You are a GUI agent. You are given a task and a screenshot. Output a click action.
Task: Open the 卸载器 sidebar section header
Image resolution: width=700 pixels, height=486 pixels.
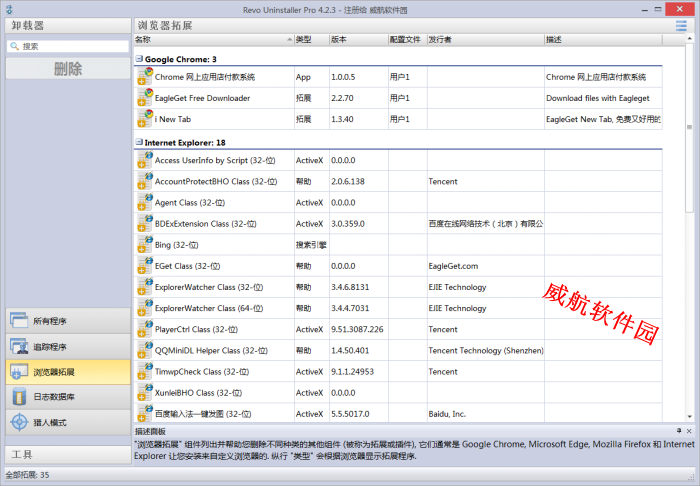pos(68,25)
